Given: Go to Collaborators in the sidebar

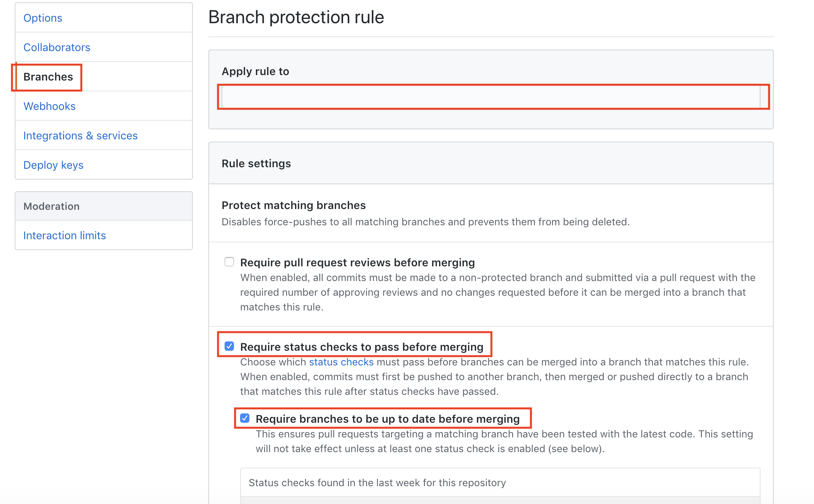Looking at the screenshot, I should (57, 47).
